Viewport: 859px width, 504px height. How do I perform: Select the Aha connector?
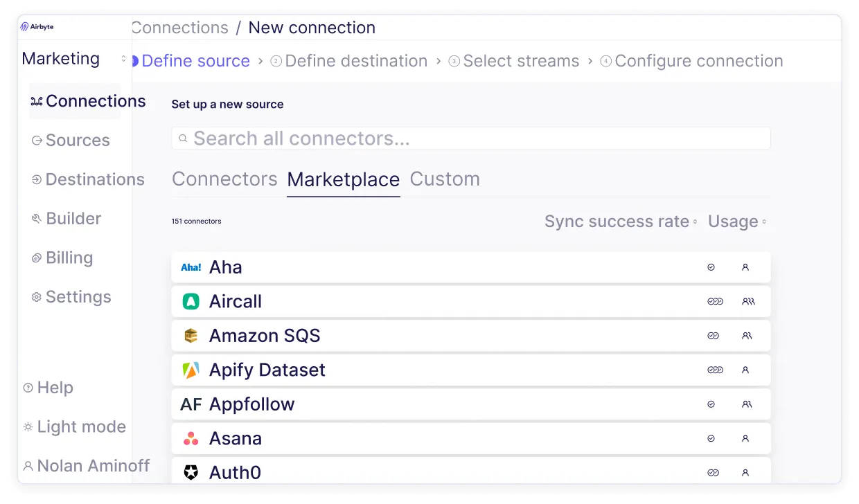pyautogui.click(x=471, y=267)
